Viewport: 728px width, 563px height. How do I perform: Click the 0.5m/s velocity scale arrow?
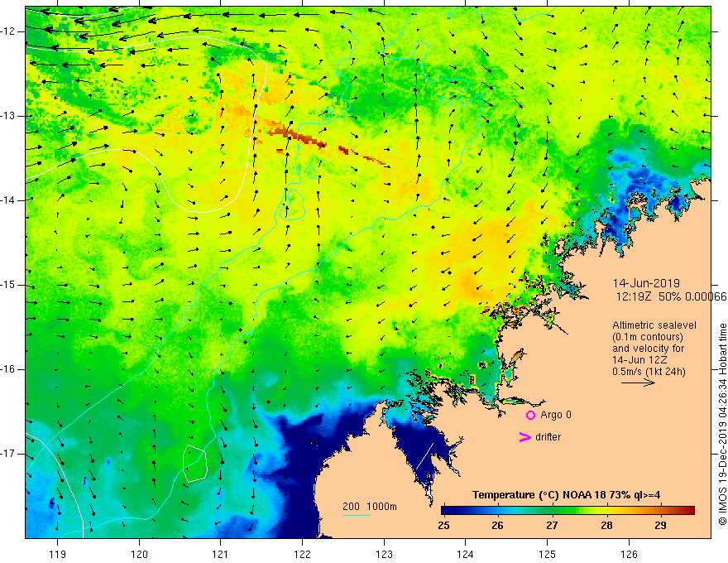click(x=638, y=383)
